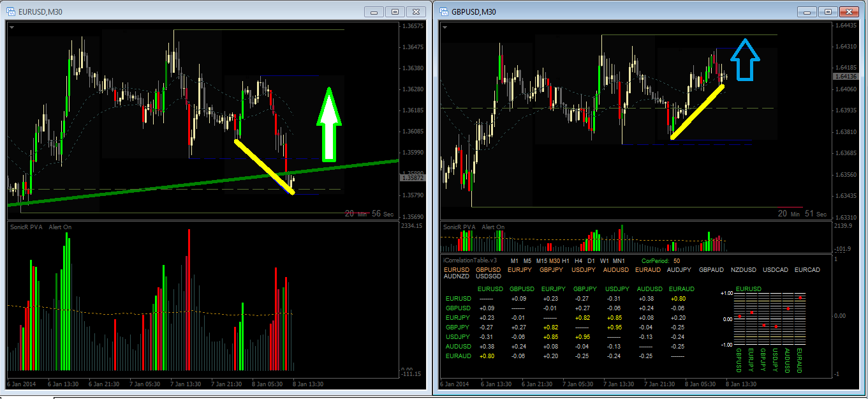This screenshot has height=399, width=868.
Task: Toggle the USDCAD pair in the symbol list
Action: tap(775, 269)
